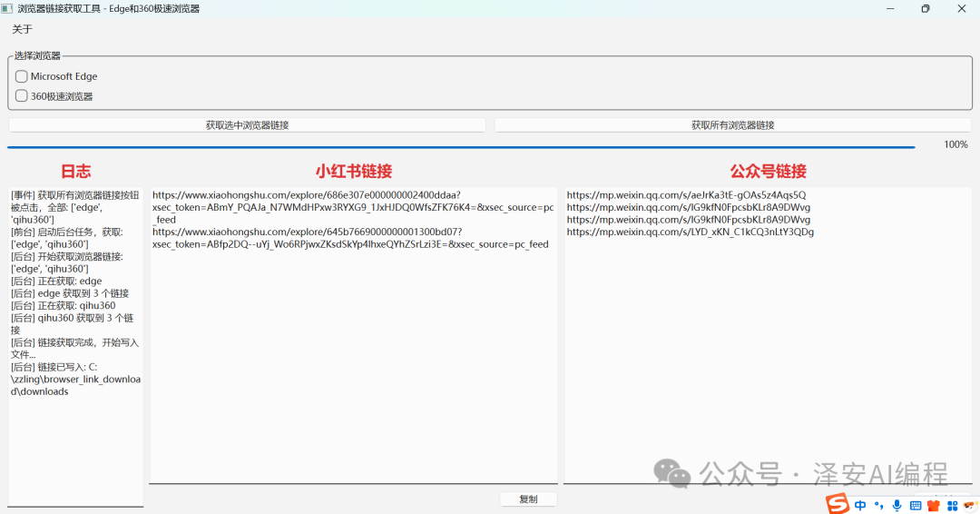Click the 小红书链接 red heading
The height and width of the screenshot is (514, 980).
pos(354,172)
